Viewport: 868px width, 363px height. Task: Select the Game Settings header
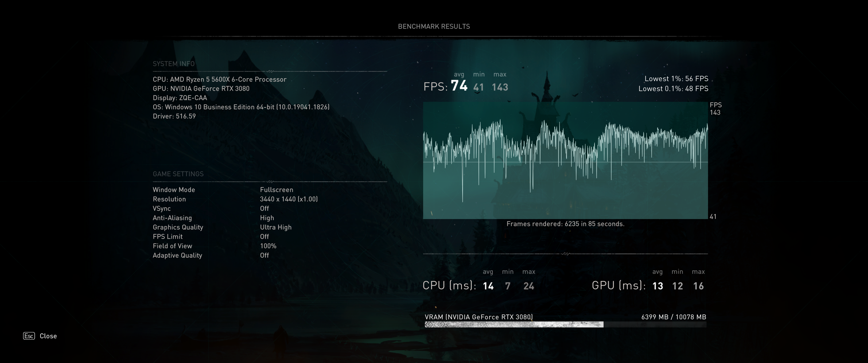click(178, 174)
